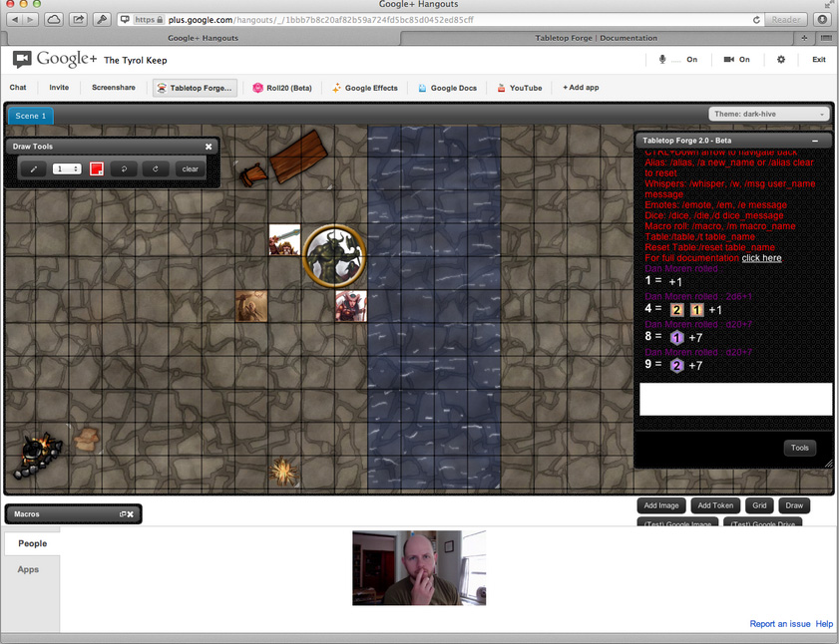Select the participant video thumbnail
839x644 pixels.
click(x=419, y=568)
